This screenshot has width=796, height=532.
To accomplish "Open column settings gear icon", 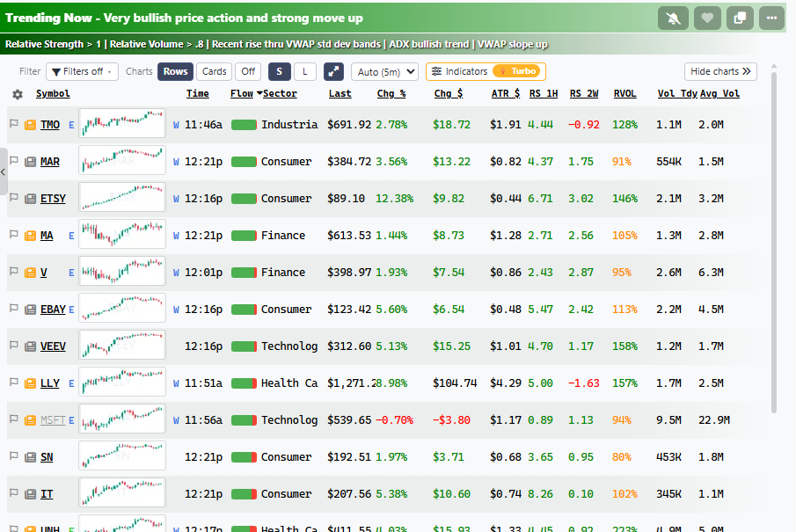I will pyautogui.click(x=18, y=94).
